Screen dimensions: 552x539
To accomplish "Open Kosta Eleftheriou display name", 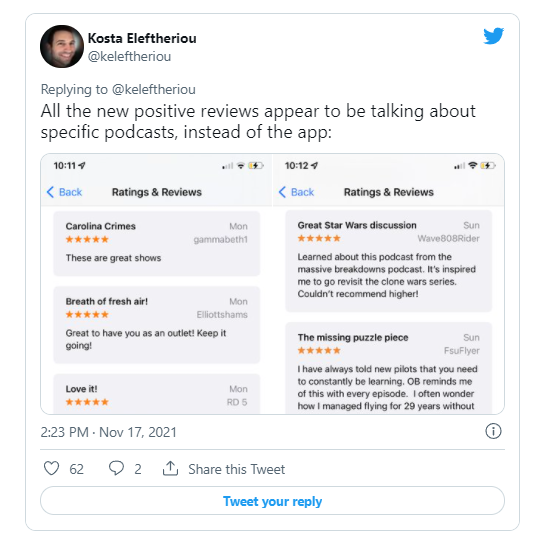I will 142,38.
